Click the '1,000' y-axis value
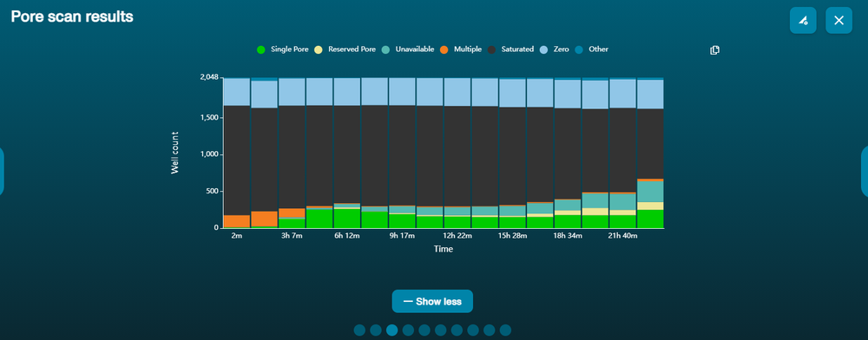868x340 pixels. 209,154
